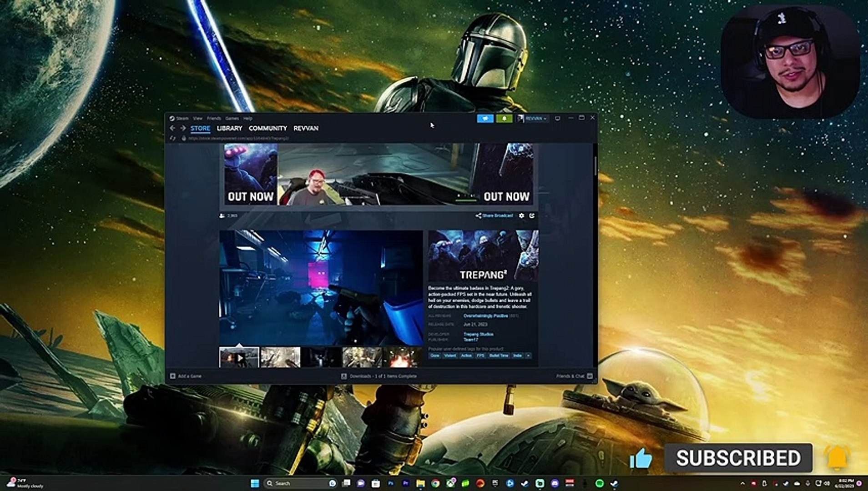This screenshot has width=868, height=491.
Task: Play the first trailer thumbnail
Action: [239, 357]
